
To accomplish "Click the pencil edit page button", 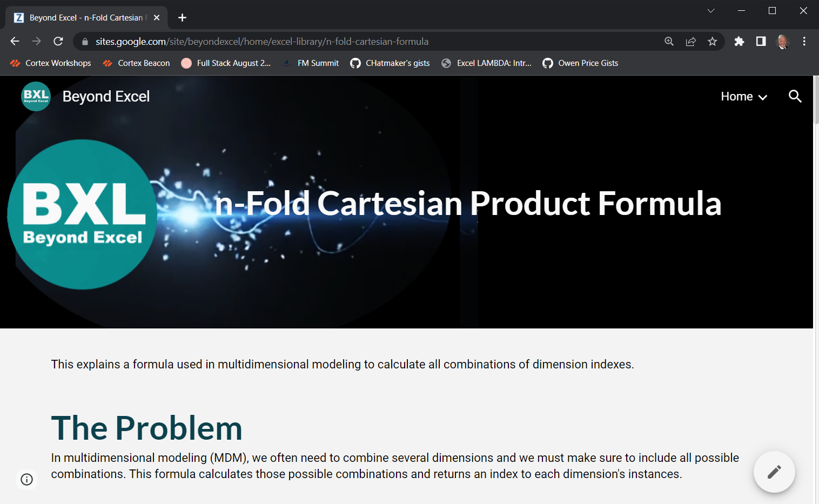I will 774,472.
